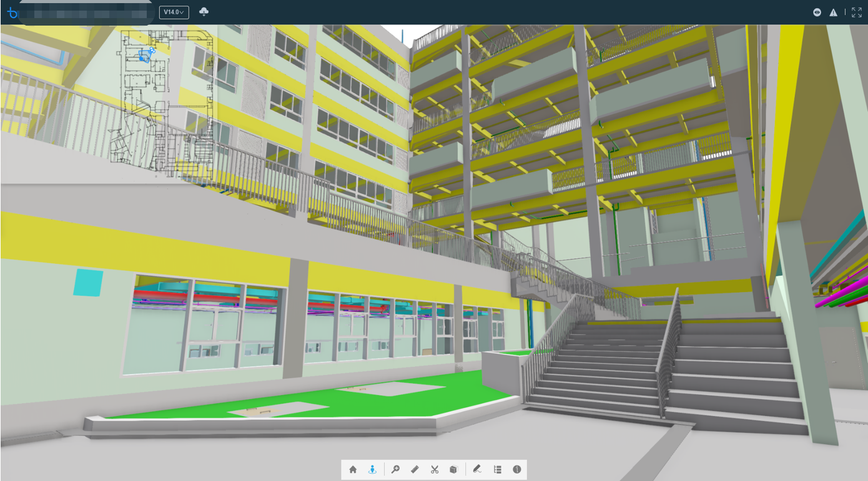Open the V14.0 version dropdown
This screenshot has height=481, width=868.
click(174, 12)
